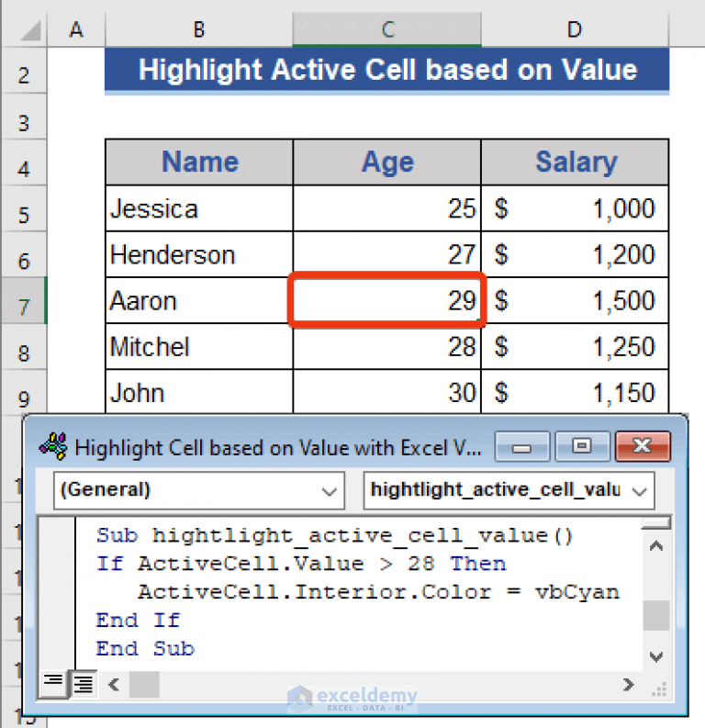
Task: Select row 3 header
Action: 24,117
